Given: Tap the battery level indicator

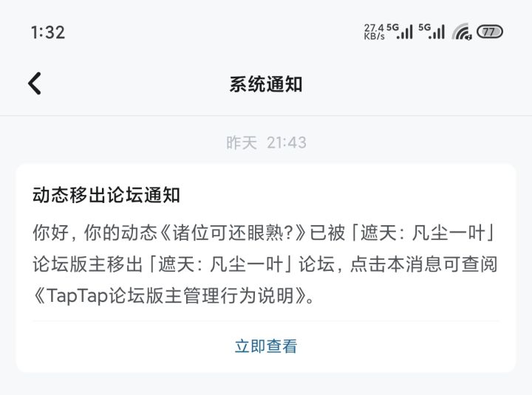Looking at the screenshot, I should click(490, 32).
